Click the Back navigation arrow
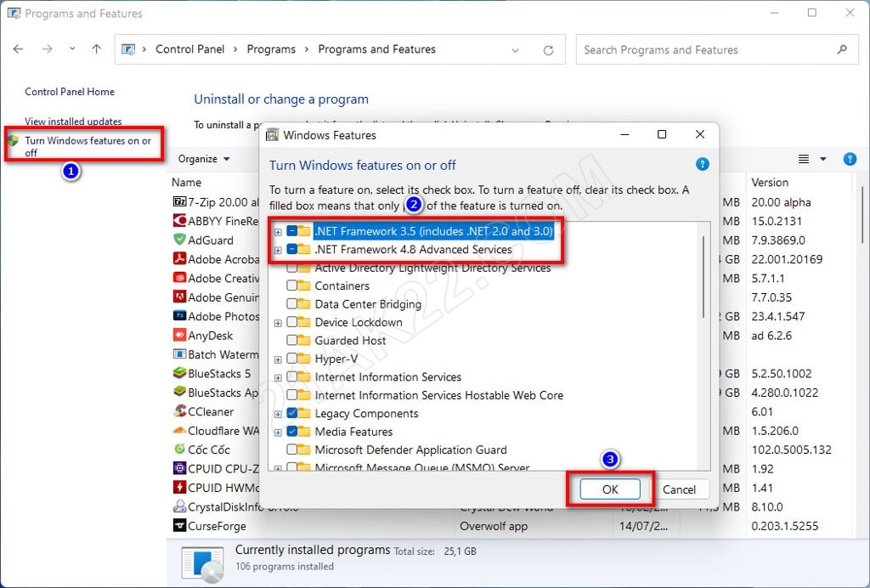Image resolution: width=870 pixels, height=588 pixels. pos(19,49)
